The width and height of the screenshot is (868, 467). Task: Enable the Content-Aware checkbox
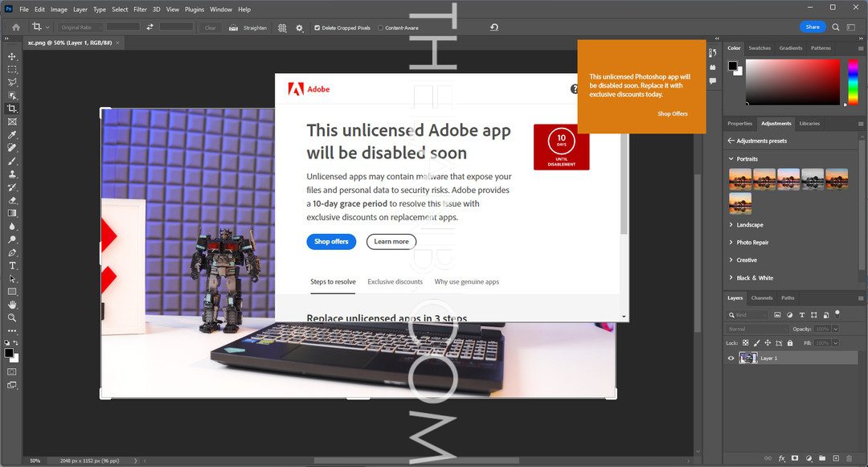[380, 27]
